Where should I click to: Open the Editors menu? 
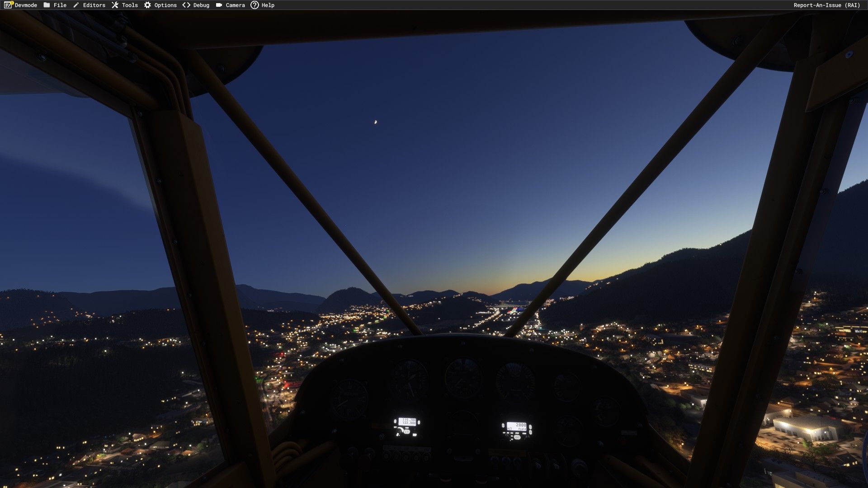tap(89, 5)
